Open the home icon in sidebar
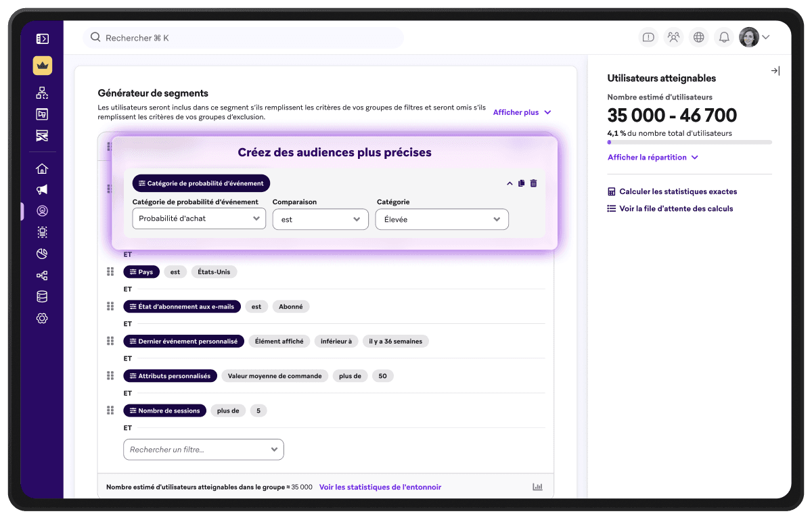Screen dimensions: 812x520 (x=42, y=168)
